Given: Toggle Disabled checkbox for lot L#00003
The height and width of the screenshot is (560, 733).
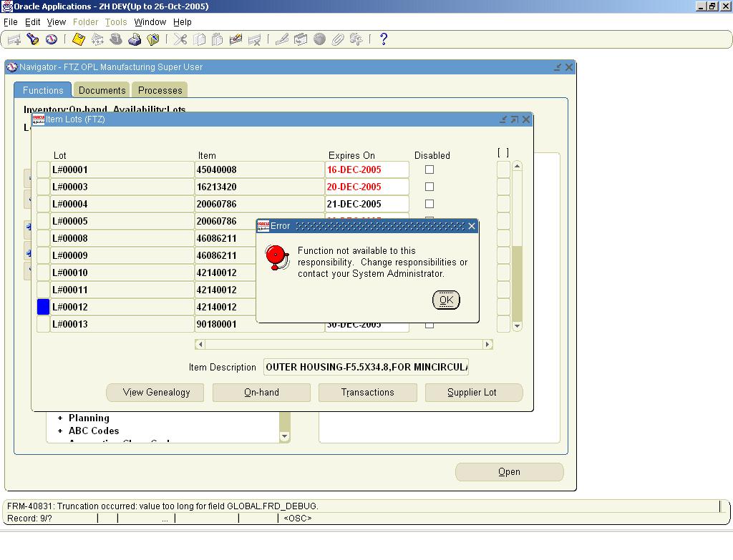Looking at the screenshot, I should point(429,187).
